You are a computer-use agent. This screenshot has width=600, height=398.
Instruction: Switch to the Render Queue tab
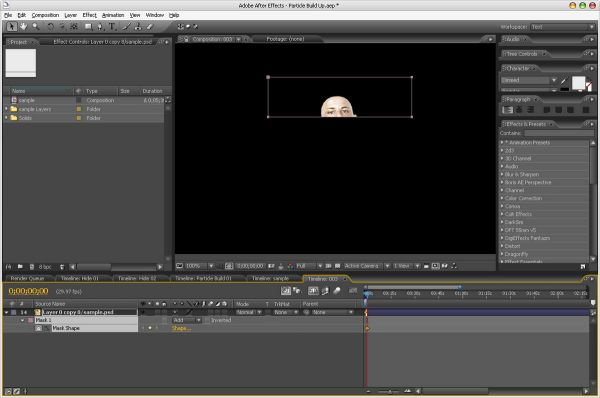point(27,279)
